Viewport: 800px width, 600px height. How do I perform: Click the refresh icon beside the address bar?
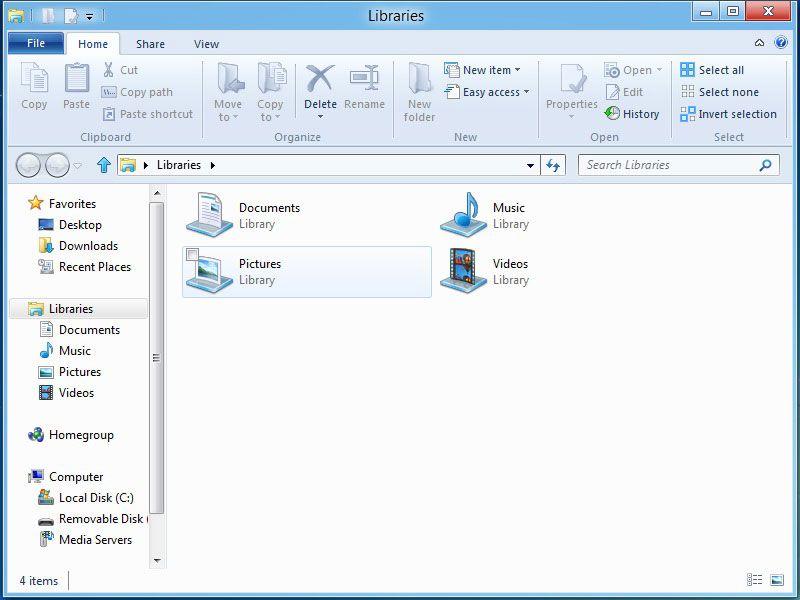pyautogui.click(x=553, y=165)
